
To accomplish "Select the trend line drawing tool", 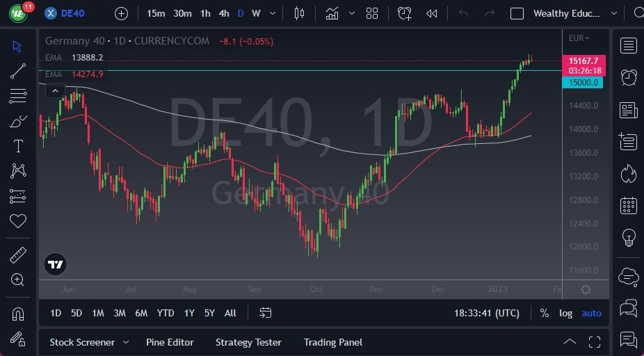I will [17, 71].
